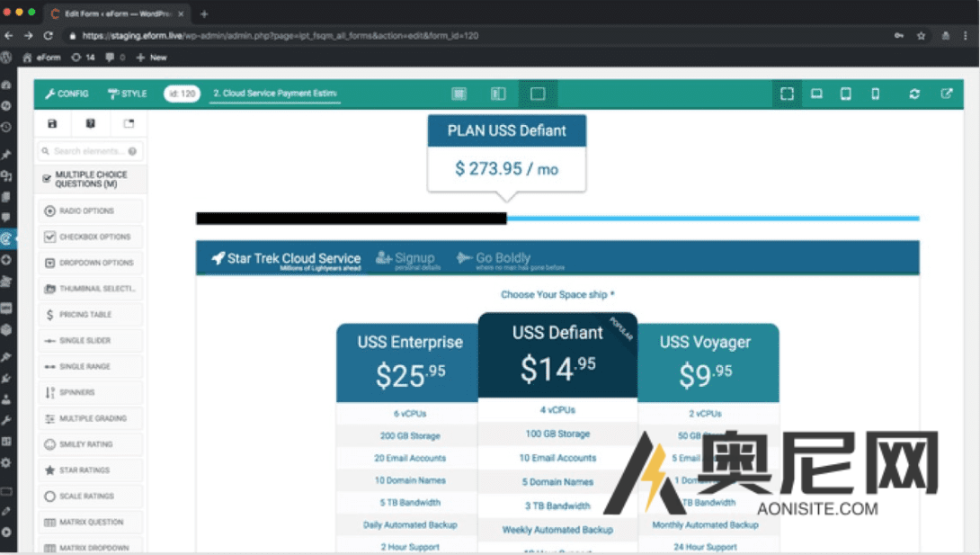Open the CONFIG settings tab
The image size is (980, 555).
[67, 94]
